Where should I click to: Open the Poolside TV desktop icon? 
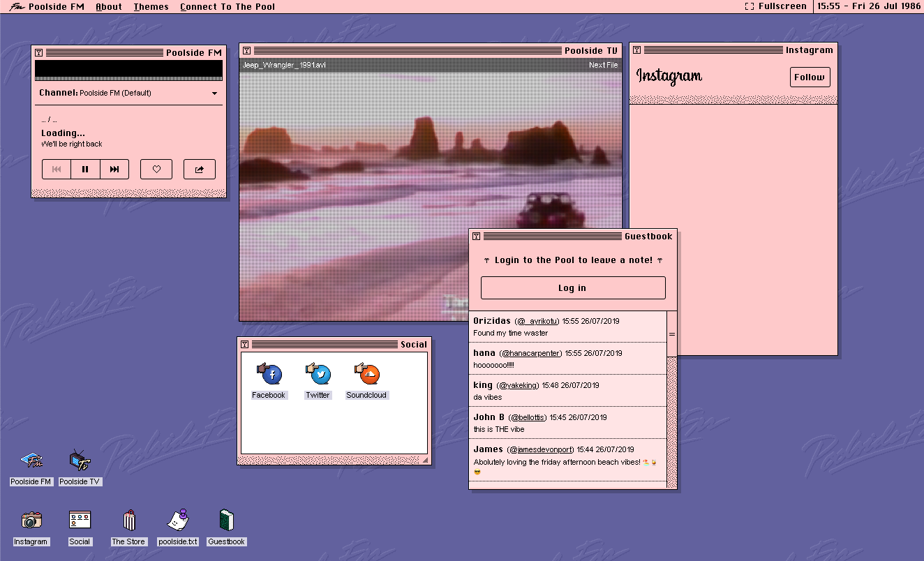tap(79, 467)
